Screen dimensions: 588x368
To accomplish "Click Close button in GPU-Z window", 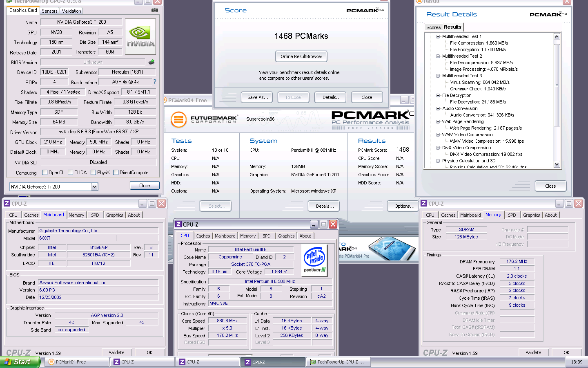I will 145,186.
